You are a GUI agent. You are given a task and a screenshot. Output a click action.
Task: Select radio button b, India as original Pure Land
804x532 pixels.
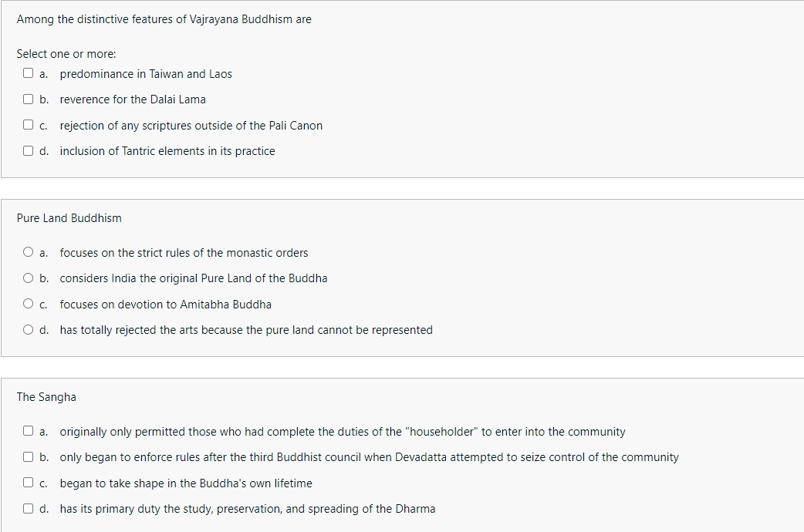[x=28, y=278]
